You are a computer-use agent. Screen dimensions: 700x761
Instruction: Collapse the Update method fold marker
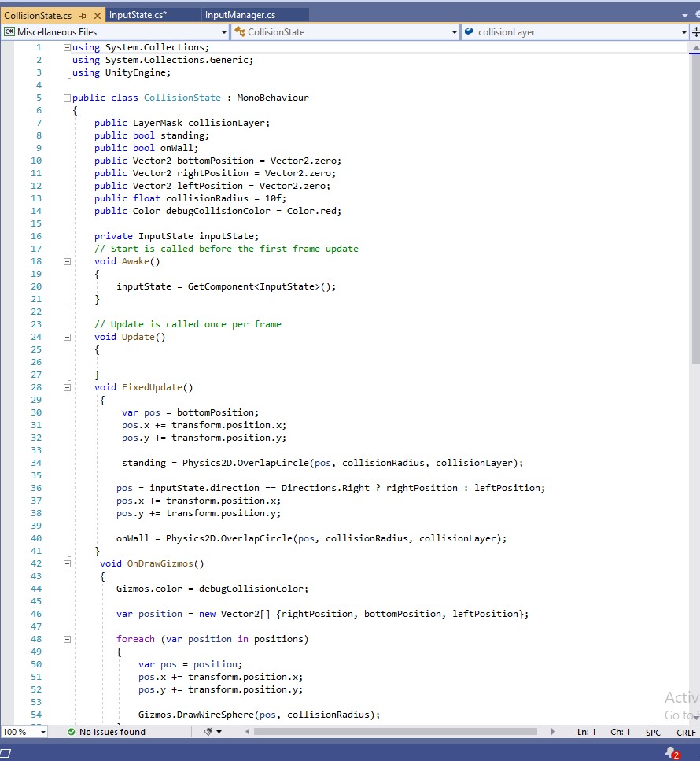(x=68, y=336)
